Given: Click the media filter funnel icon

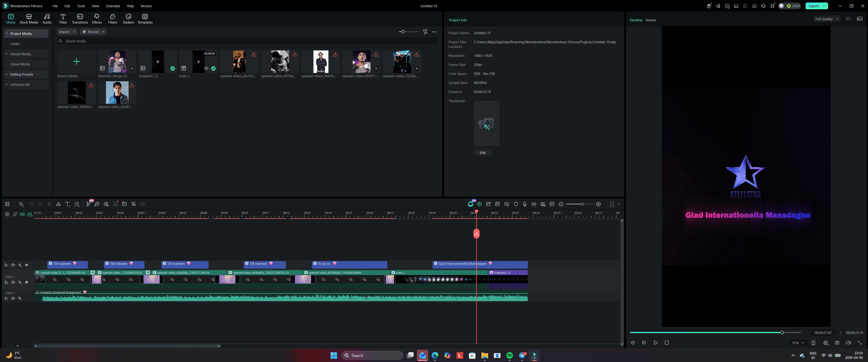Looking at the screenshot, I should point(425,32).
